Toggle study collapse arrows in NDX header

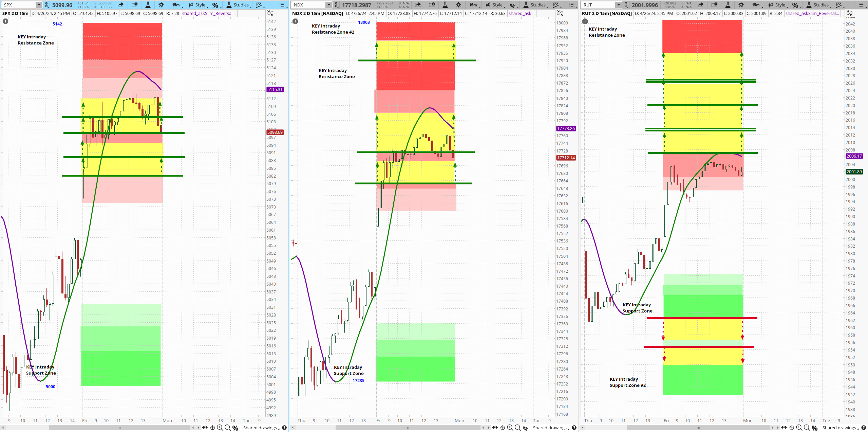tap(560, 13)
